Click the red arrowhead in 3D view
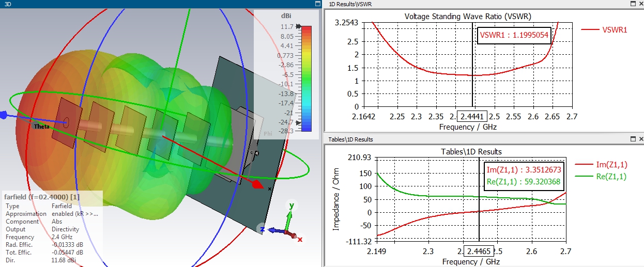644x267 pixels. pyautogui.click(x=257, y=184)
